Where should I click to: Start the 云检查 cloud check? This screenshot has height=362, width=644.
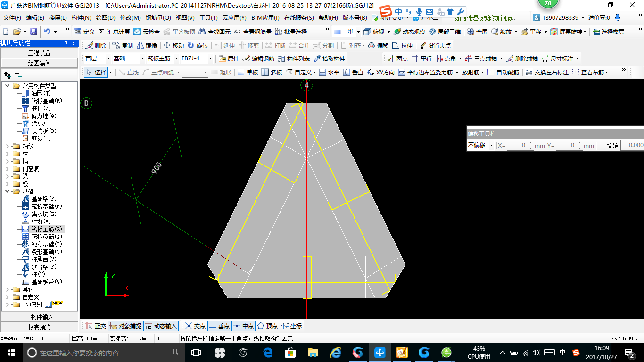coord(147,32)
